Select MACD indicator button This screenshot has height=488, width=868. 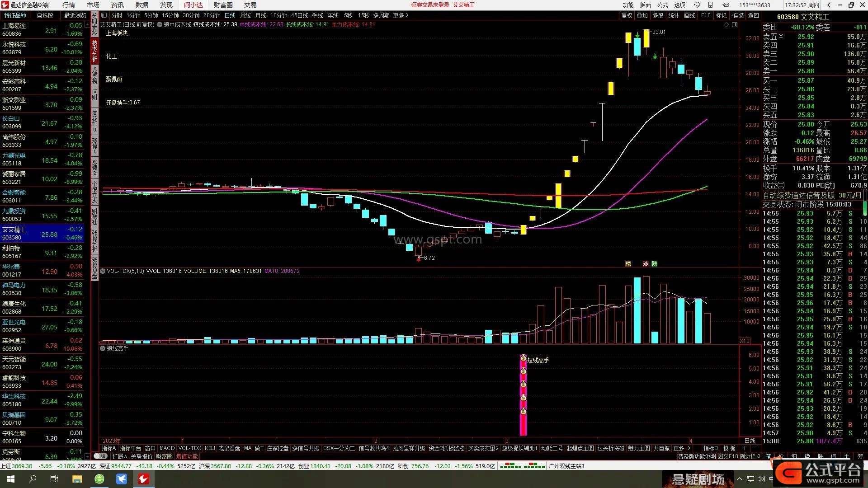167,448
